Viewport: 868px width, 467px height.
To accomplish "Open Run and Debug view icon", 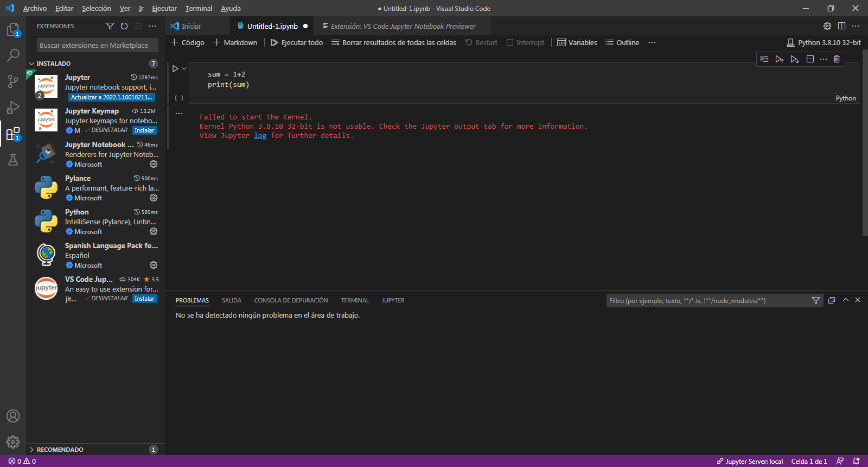I will pos(13,107).
